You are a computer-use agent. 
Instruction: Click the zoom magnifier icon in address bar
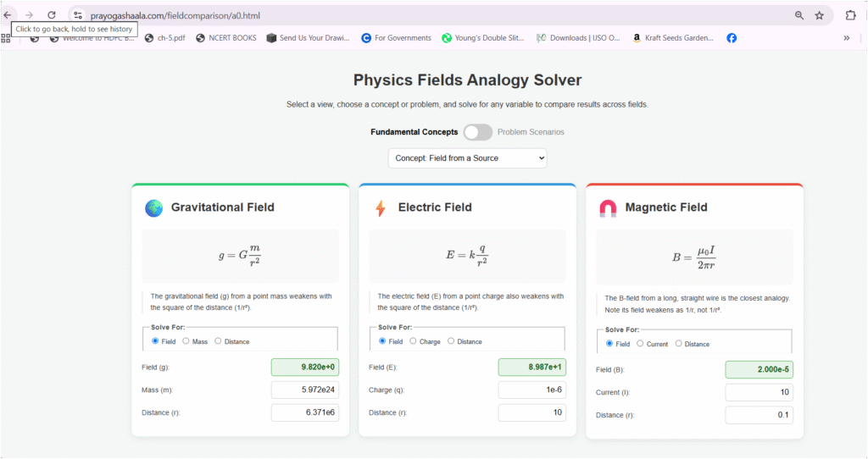pos(799,15)
